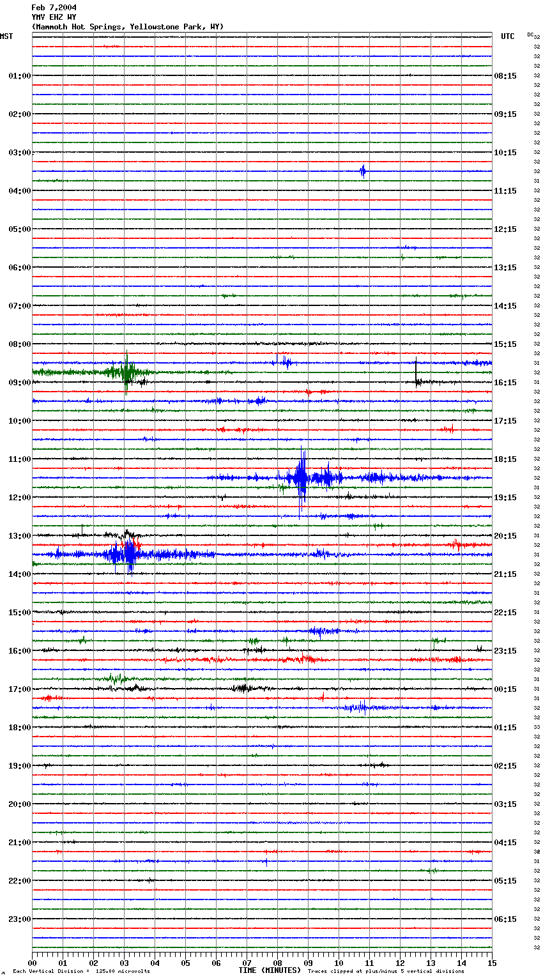Viewport: 543px width, 980px height.
Task: Click the 02:15 UTC time label
Action: (x=505, y=766)
